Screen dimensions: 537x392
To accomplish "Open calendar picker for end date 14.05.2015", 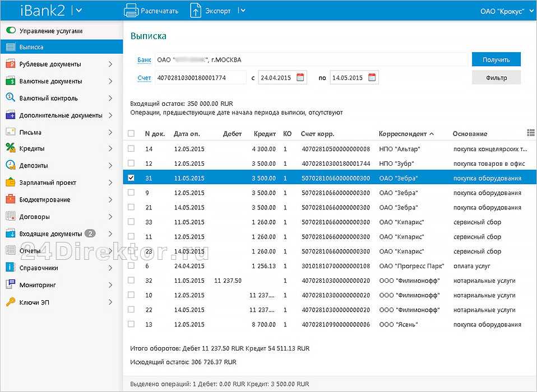I will [372, 78].
